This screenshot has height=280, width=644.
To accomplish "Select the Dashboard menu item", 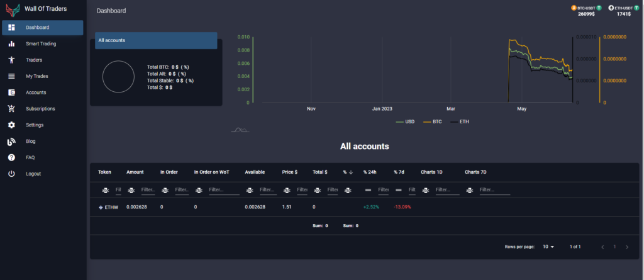I will (42, 28).
